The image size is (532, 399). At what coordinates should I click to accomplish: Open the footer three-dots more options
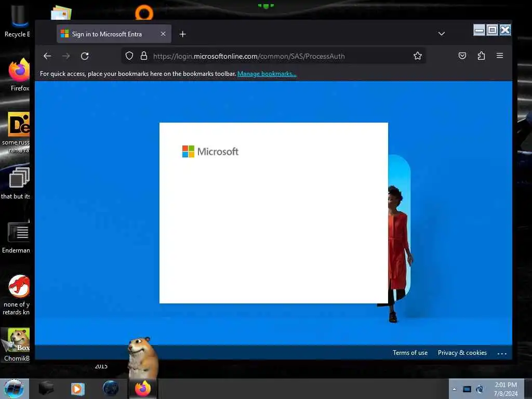[502, 353]
